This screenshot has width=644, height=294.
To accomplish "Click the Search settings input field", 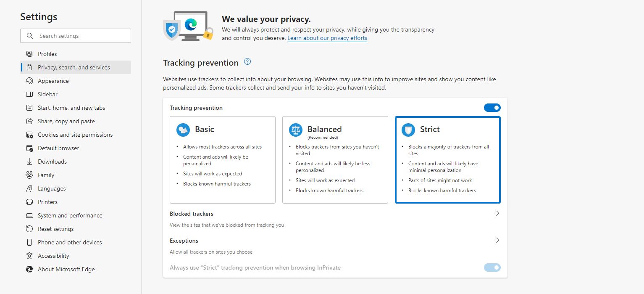I will coord(76,36).
